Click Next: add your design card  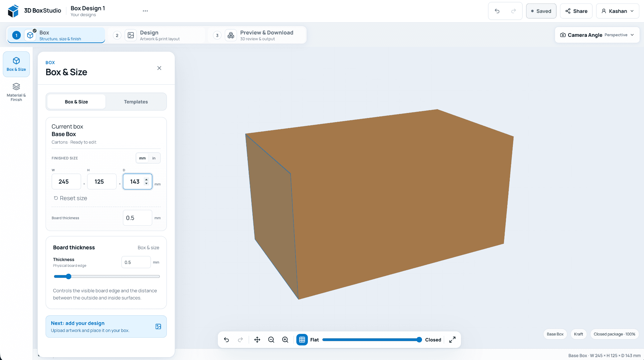pyautogui.click(x=106, y=327)
